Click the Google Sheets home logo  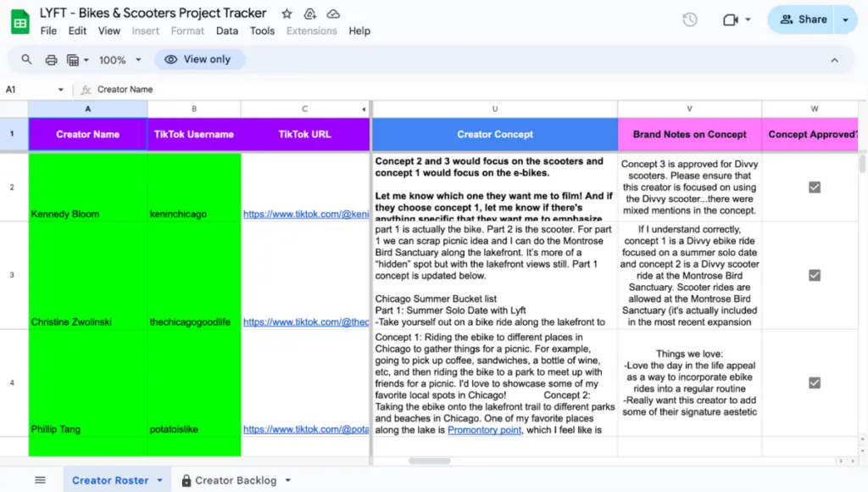19,21
